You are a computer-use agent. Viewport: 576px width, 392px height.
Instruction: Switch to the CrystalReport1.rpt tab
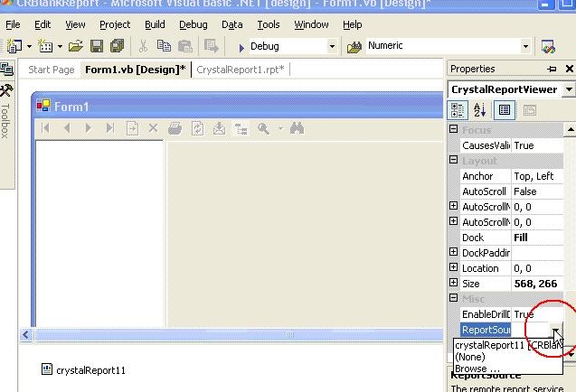click(240, 69)
